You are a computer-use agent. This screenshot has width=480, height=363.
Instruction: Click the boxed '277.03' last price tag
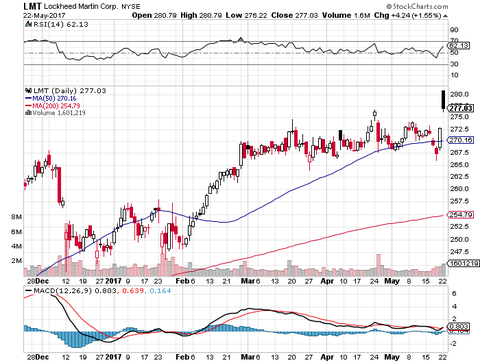(x=460, y=108)
